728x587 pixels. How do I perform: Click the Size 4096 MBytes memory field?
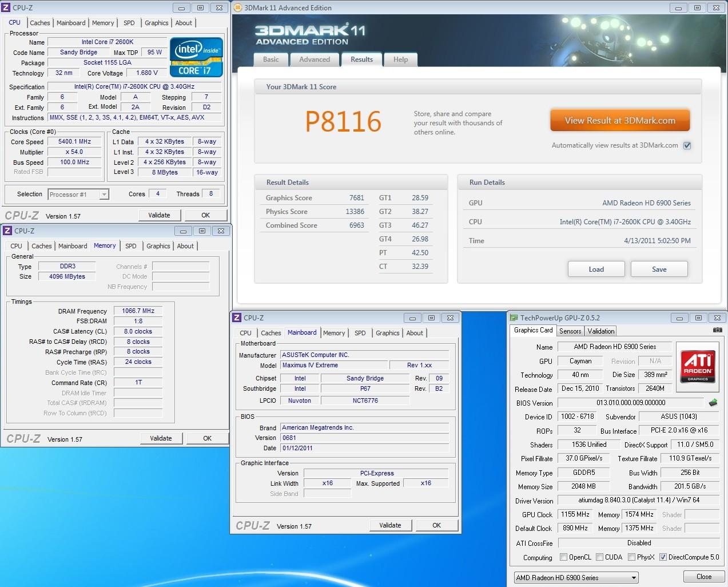pos(67,277)
